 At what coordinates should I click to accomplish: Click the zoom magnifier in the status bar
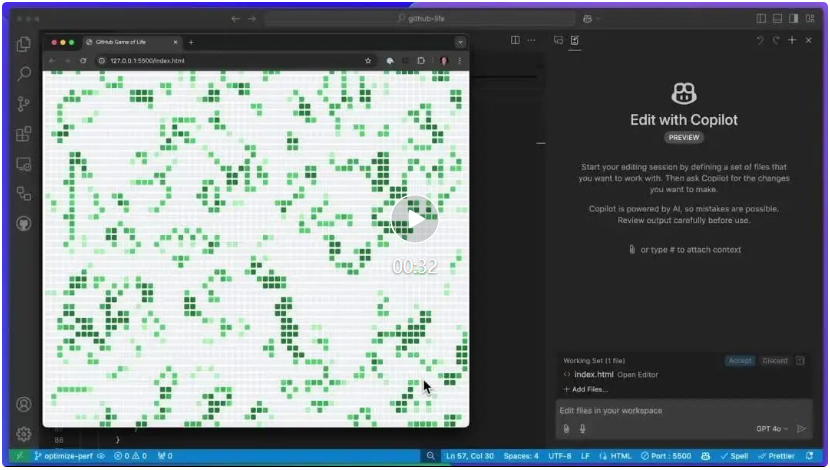coord(430,456)
